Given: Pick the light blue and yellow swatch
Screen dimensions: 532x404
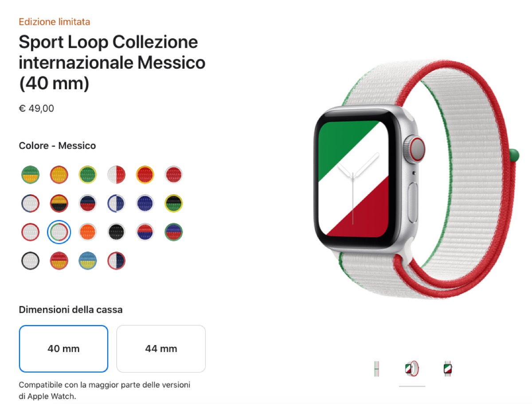Looking at the screenshot, I should pyautogui.click(x=88, y=260).
